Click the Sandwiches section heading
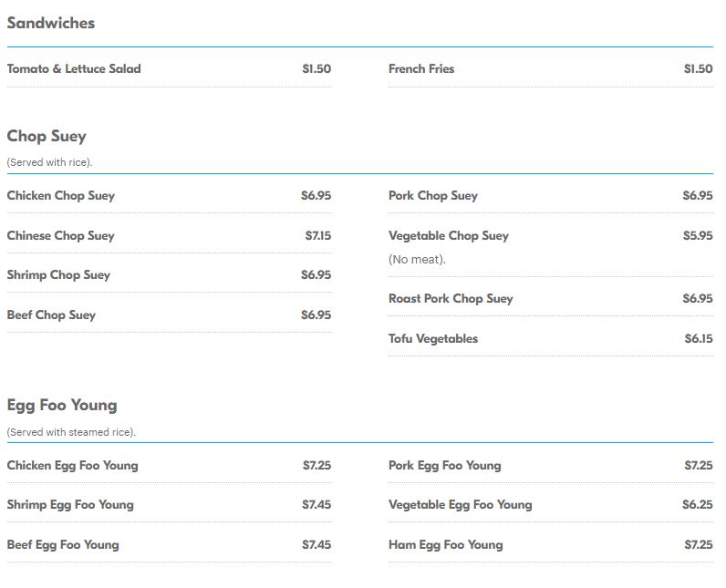Image resolution: width=726 pixels, height=588 pixels. pos(51,24)
